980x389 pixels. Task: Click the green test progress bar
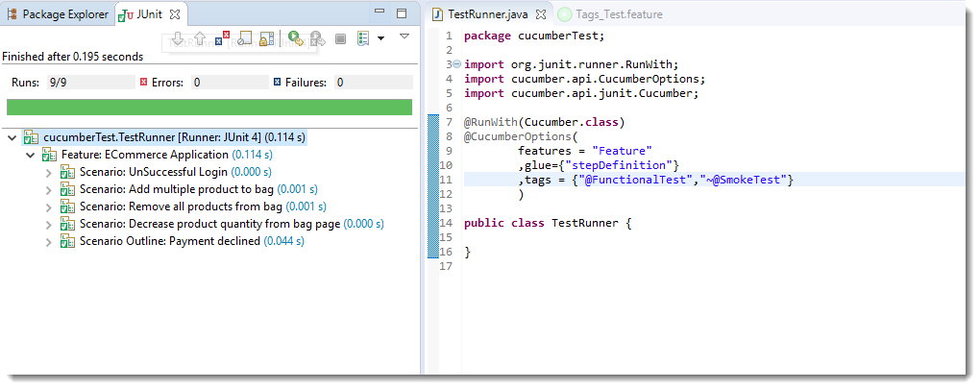pyautogui.click(x=208, y=107)
